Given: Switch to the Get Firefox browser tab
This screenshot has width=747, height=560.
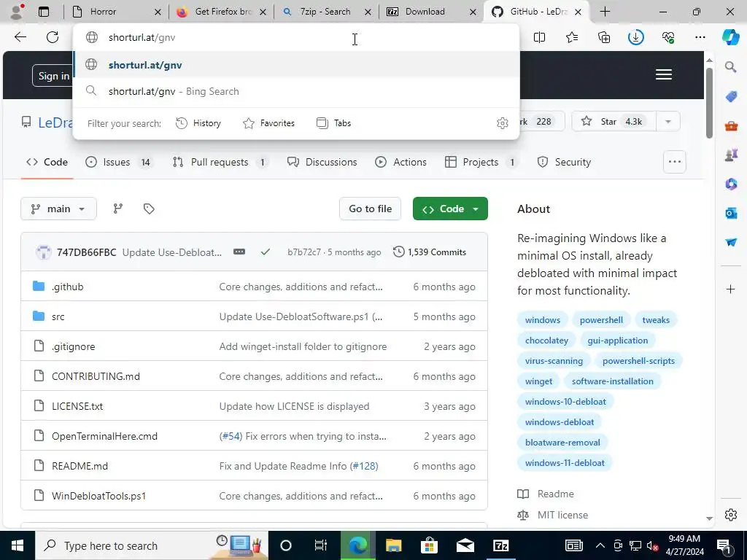Looking at the screenshot, I should click(222, 12).
